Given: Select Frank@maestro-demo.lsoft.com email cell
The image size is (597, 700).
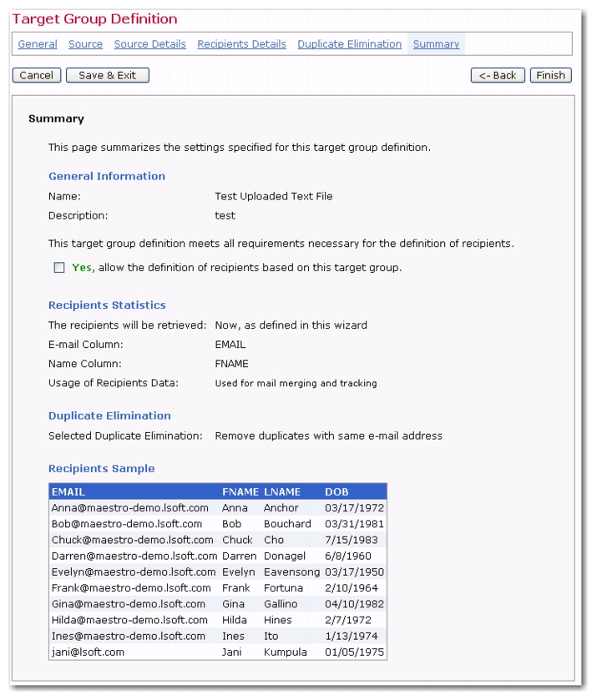Looking at the screenshot, I should tap(131, 588).
